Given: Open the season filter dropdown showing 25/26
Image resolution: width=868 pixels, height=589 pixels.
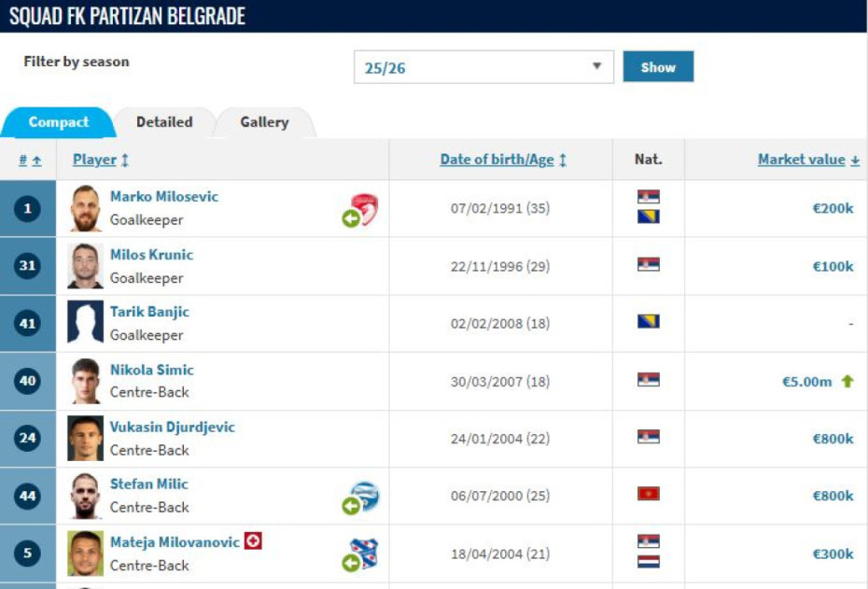Looking at the screenshot, I should pos(483,67).
